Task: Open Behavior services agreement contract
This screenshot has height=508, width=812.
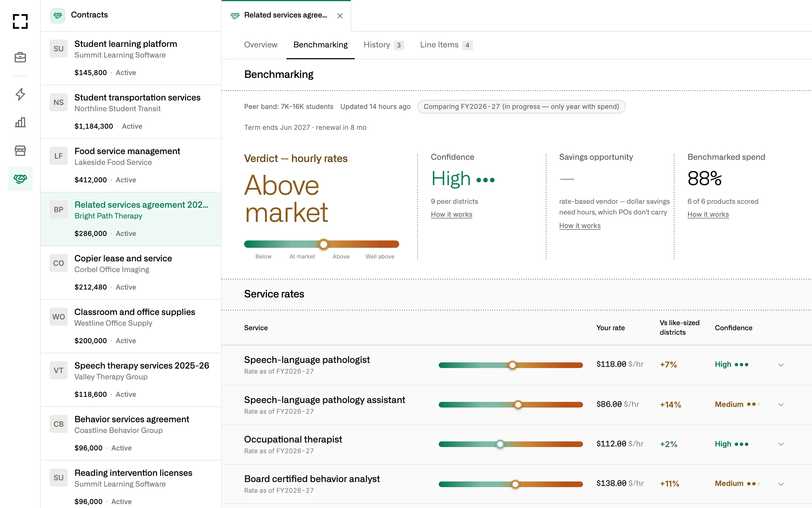Action: coord(131,433)
